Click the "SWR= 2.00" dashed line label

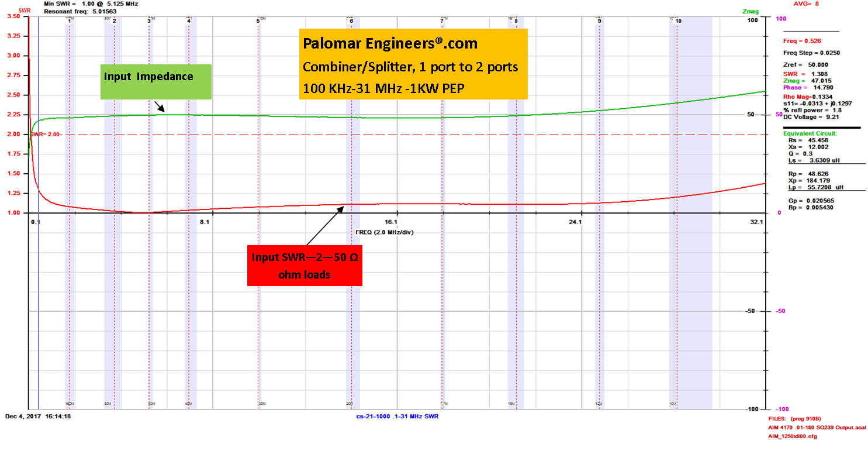(x=46, y=135)
